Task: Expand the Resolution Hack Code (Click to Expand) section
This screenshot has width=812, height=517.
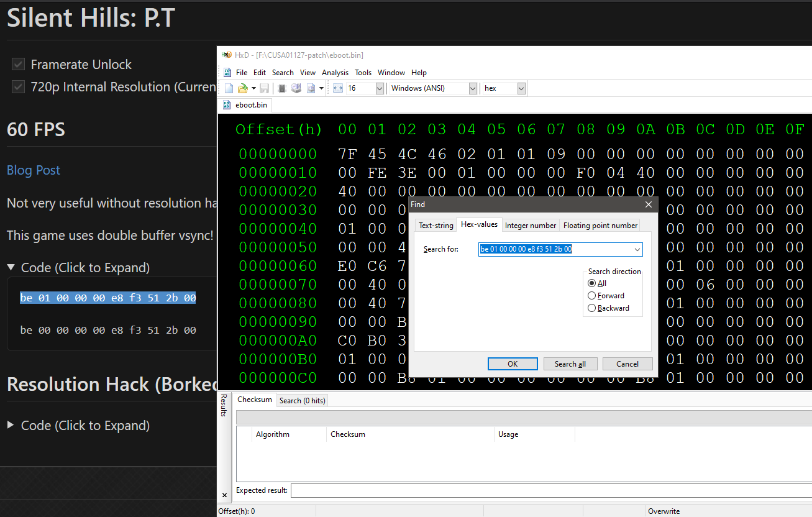Action: (x=78, y=426)
